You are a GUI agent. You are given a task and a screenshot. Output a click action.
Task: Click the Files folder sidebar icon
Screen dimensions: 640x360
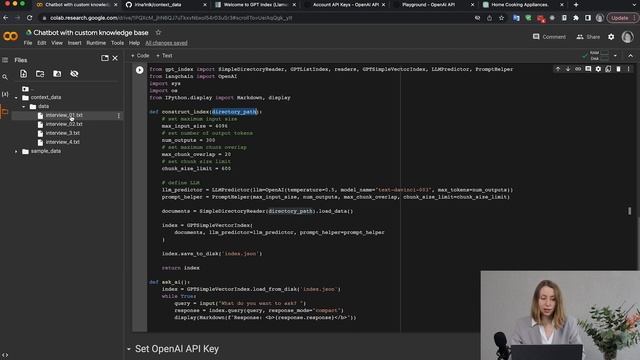pos(5,111)
